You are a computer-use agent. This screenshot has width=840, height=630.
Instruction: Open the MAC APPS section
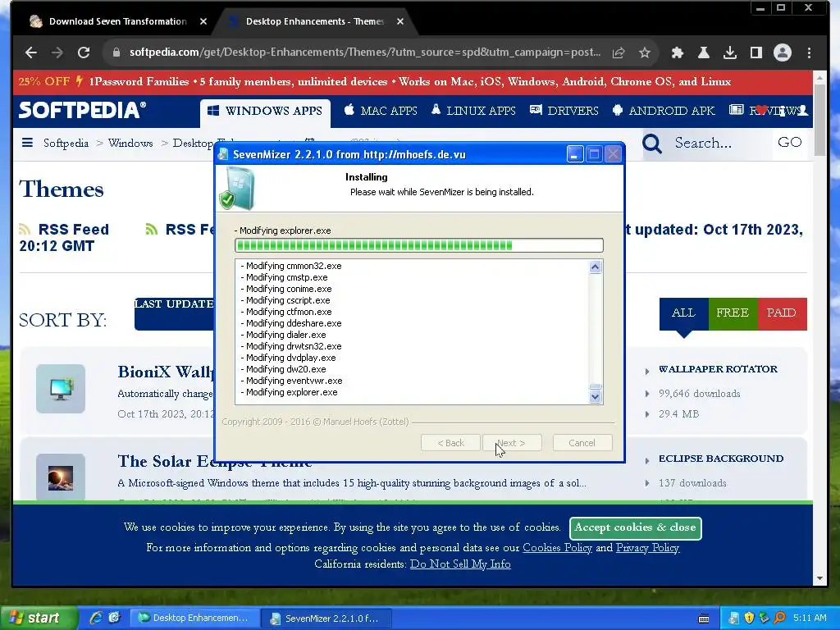[x=381, y=111]
